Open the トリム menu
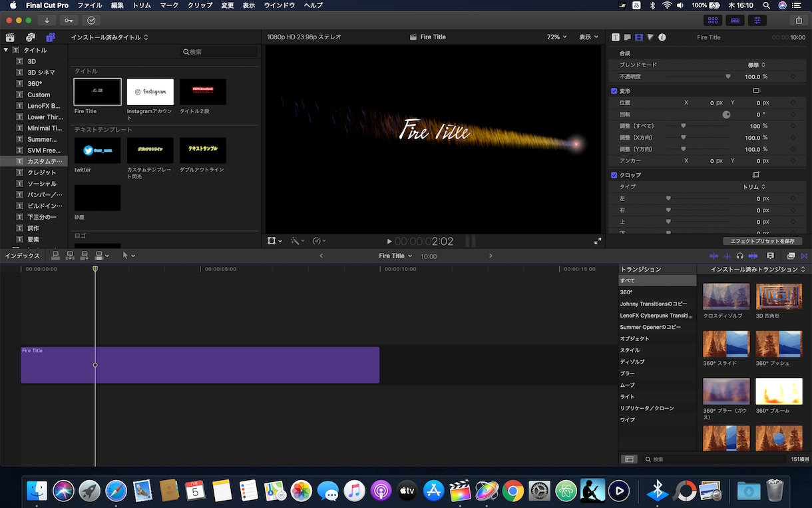This screenshot has width=812, height=508. pyautogui.click(x=142, y=5)
